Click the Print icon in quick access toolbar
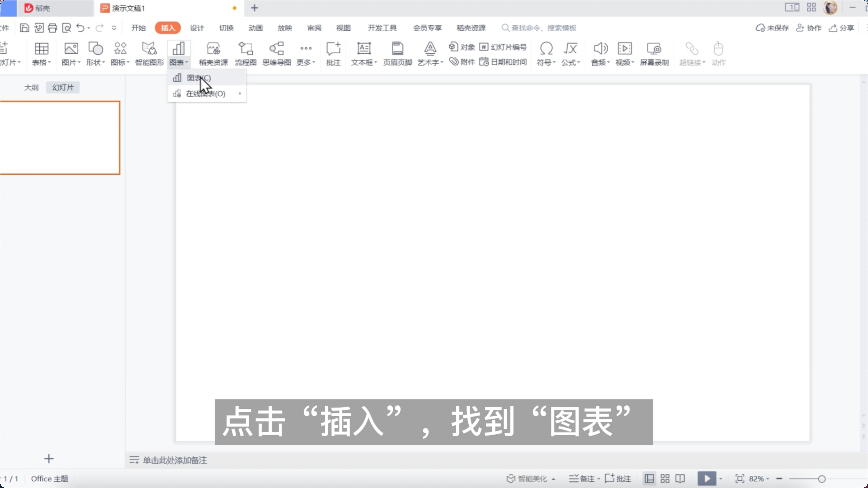This screenshot has height=488, width=868. click(52, 28)
